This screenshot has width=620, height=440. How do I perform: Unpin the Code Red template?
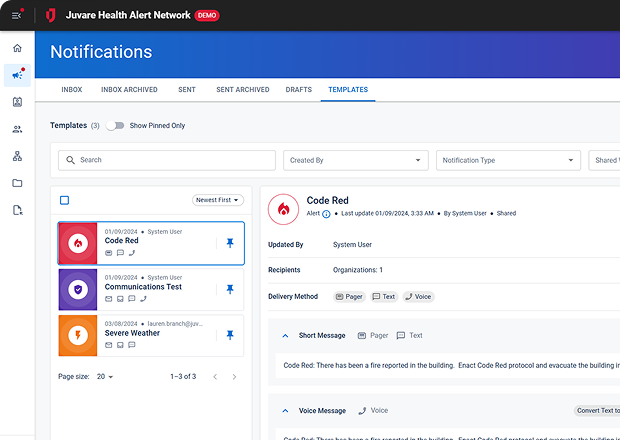[230, 243]
